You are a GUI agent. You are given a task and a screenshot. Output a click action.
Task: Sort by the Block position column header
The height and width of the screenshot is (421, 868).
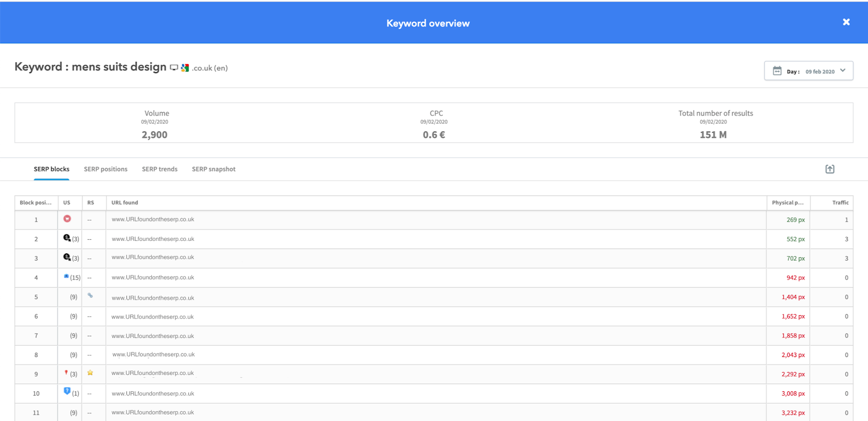[x=36, y=203]
